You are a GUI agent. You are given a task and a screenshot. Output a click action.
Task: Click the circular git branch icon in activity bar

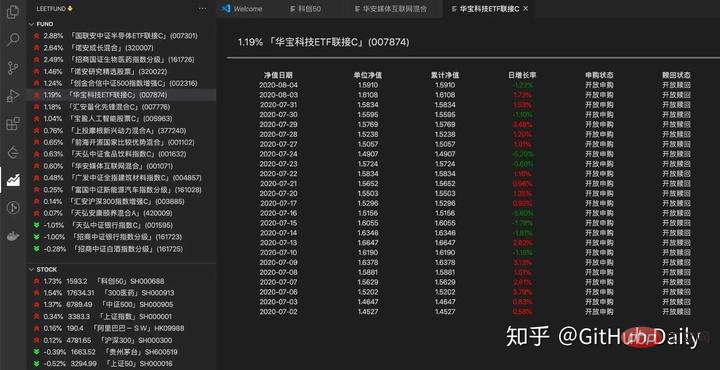point(13,208)
